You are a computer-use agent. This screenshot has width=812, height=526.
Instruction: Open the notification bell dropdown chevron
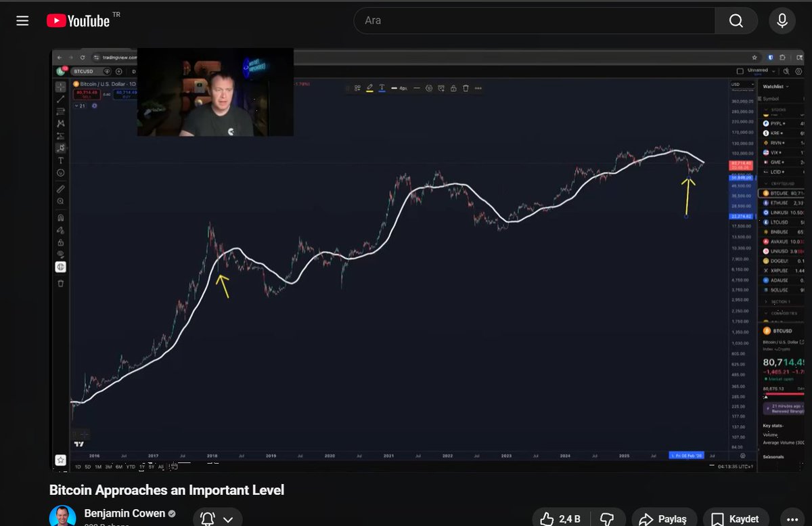[x=228, y=519]
